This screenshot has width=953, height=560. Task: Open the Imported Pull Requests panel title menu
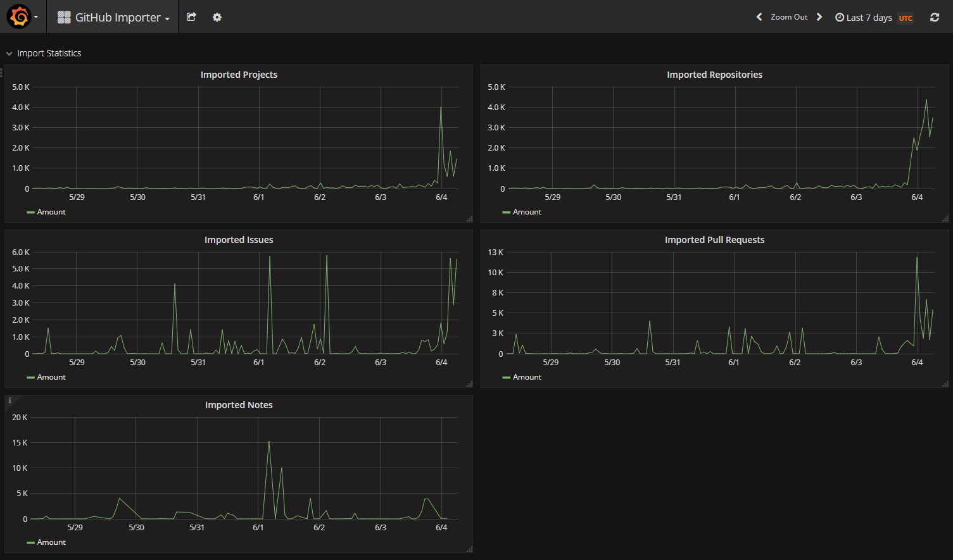[x=714, y=240]
